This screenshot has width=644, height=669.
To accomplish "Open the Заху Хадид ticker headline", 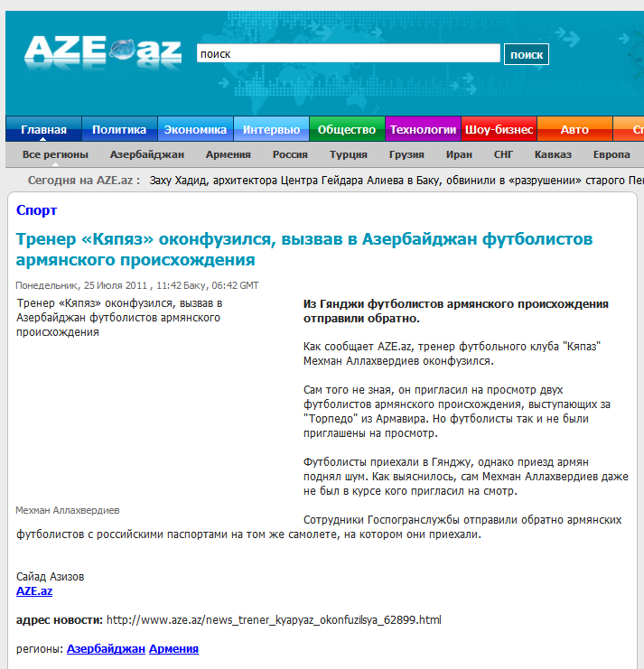I will 397,181.
